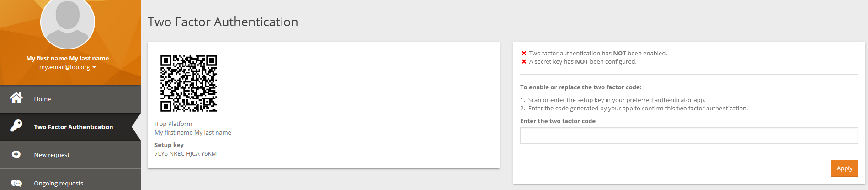Go to the New request menu item

pyautogui.click(x=52, y=155)
